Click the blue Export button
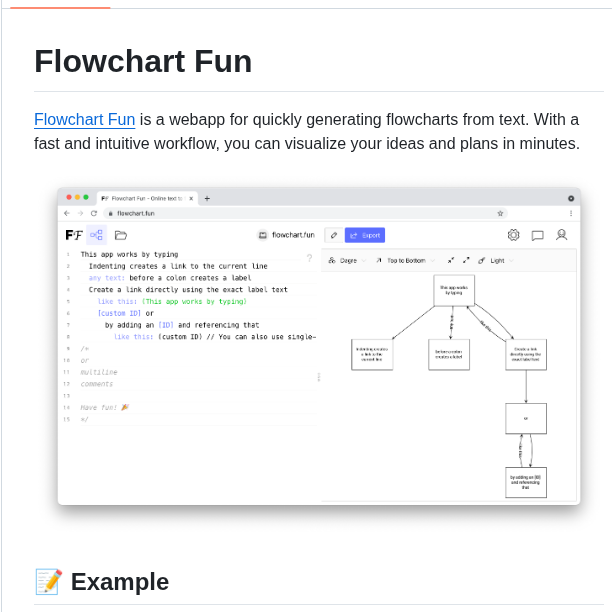 365,235
